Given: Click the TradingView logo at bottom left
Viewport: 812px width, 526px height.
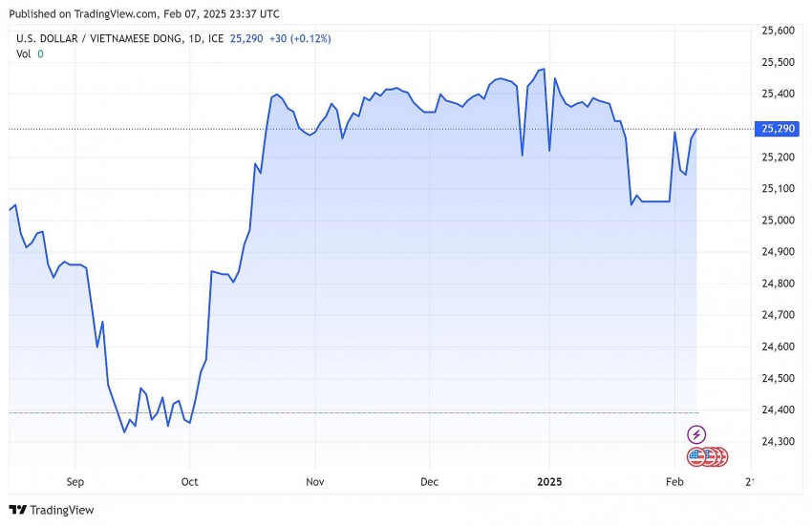Looking at the screenshot, I should click(x=52, y=510).
